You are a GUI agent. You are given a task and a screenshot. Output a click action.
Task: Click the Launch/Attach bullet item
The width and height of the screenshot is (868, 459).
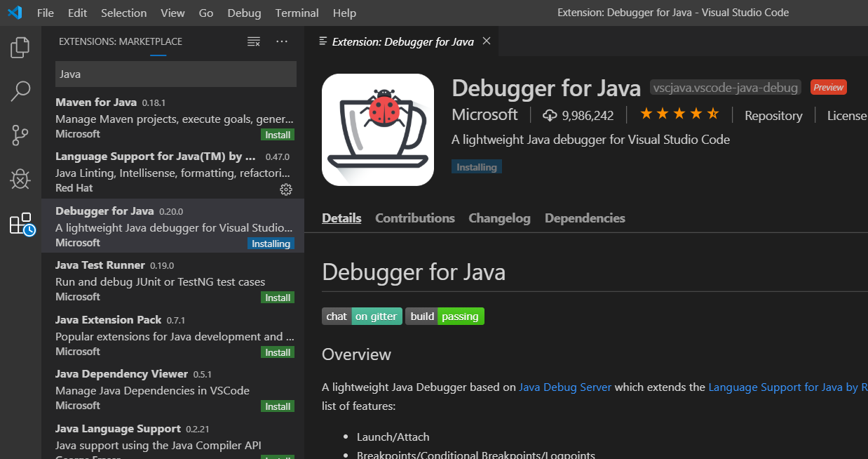pos(393,437)
